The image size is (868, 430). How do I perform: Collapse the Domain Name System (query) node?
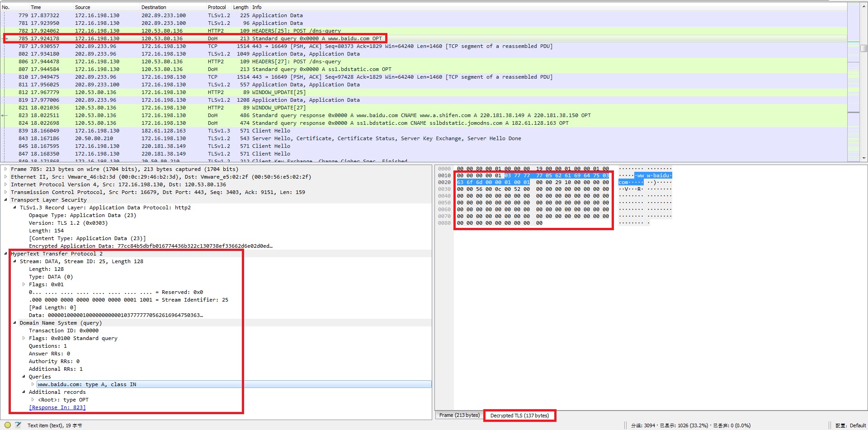[x=15, y=323]
